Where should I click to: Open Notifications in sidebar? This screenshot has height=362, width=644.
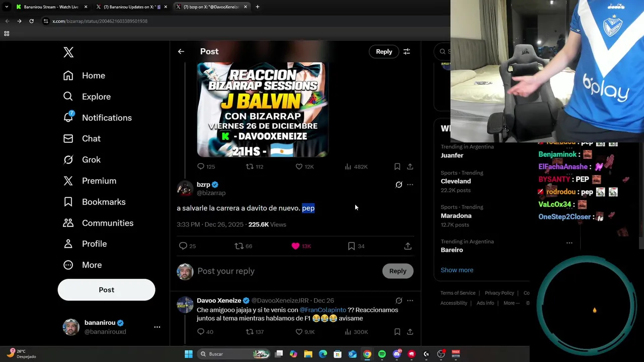tap(97, 118)
